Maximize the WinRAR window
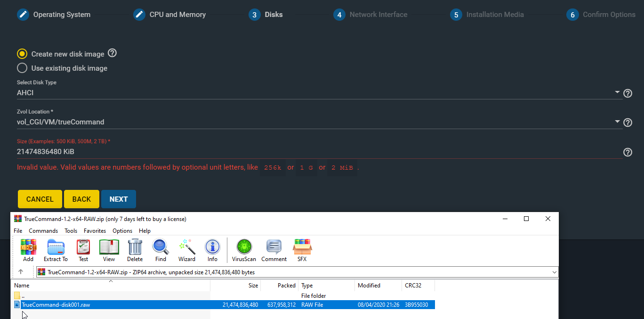The height and width of the screenshot is (319, 644). 526,219
